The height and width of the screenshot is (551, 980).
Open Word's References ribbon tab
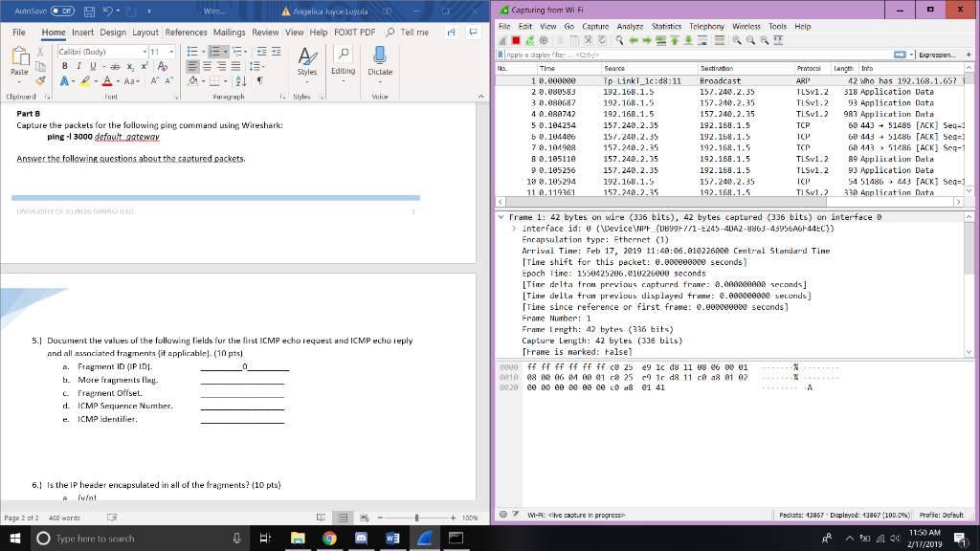point(186,32)
